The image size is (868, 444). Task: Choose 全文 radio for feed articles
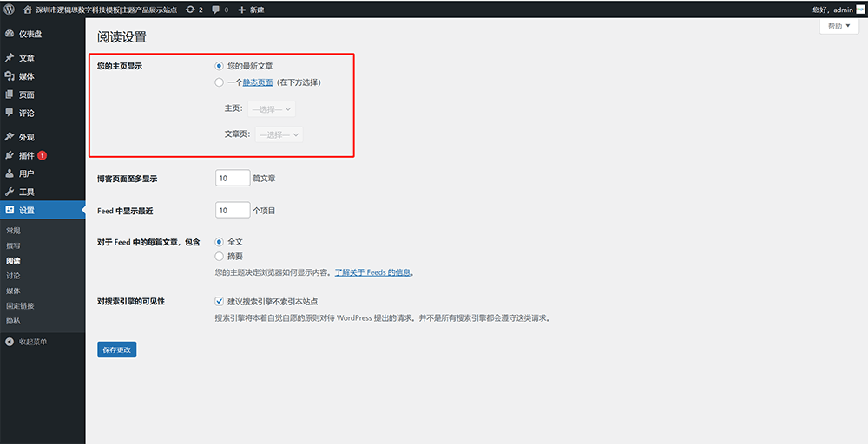[220, 242]
